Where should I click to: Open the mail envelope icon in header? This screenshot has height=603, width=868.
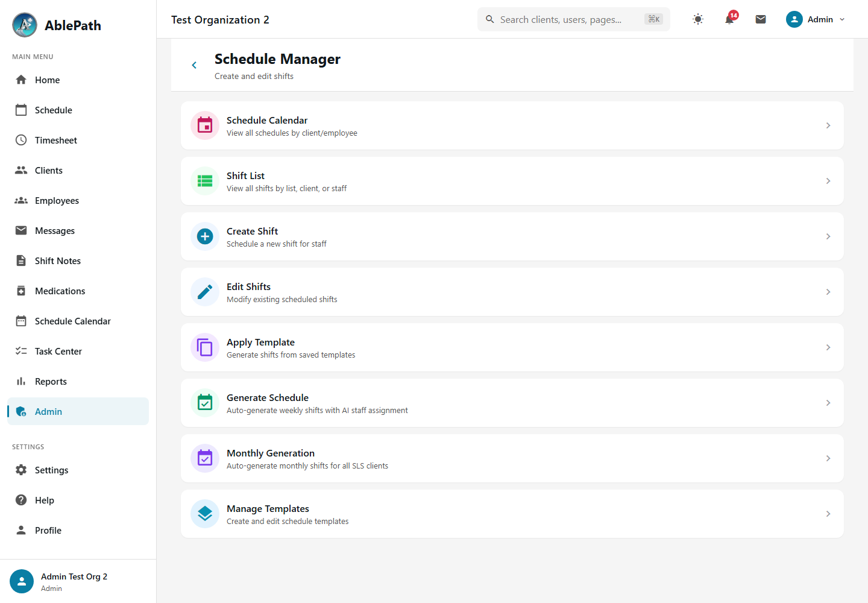(x=761, y=19)
